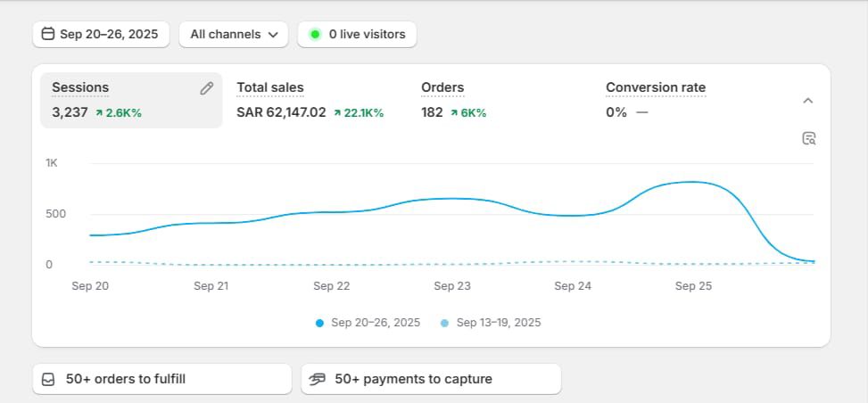This screenshot has height=403, width=868.
Task: Click the green live visitors status dot
Action: [x=315, y=35]
